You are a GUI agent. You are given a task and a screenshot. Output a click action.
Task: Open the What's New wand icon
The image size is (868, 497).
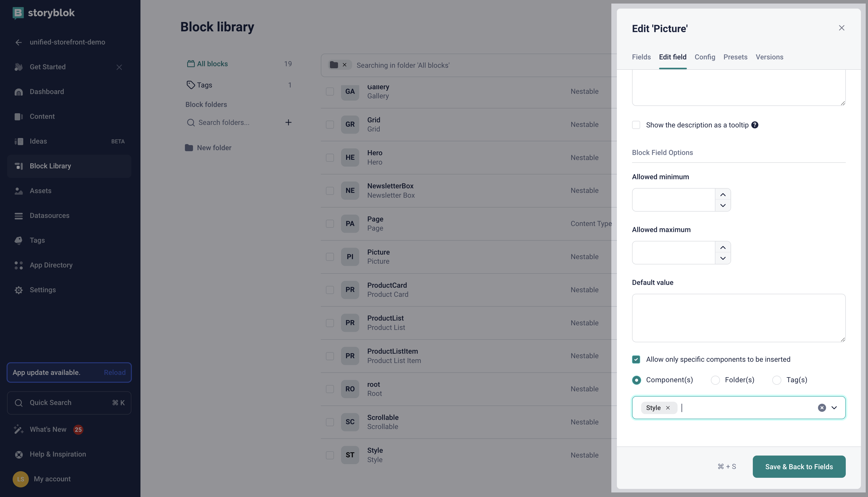(19, 430)
